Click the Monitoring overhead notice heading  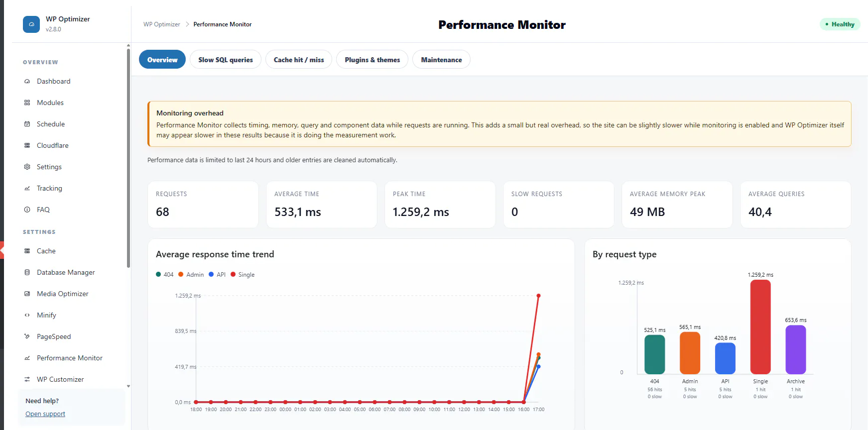click(x=190, y=113)
